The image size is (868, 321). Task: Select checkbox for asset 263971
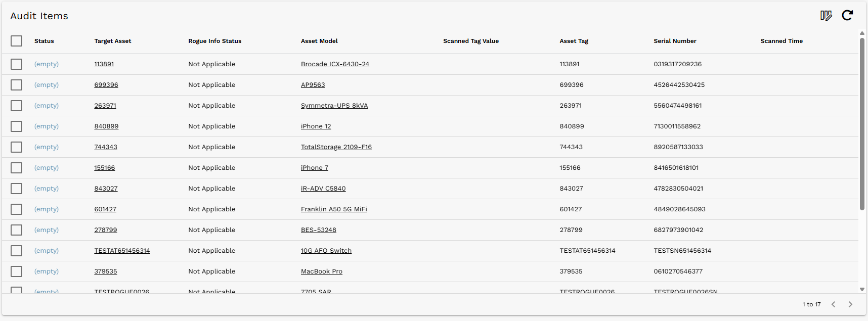17,106
